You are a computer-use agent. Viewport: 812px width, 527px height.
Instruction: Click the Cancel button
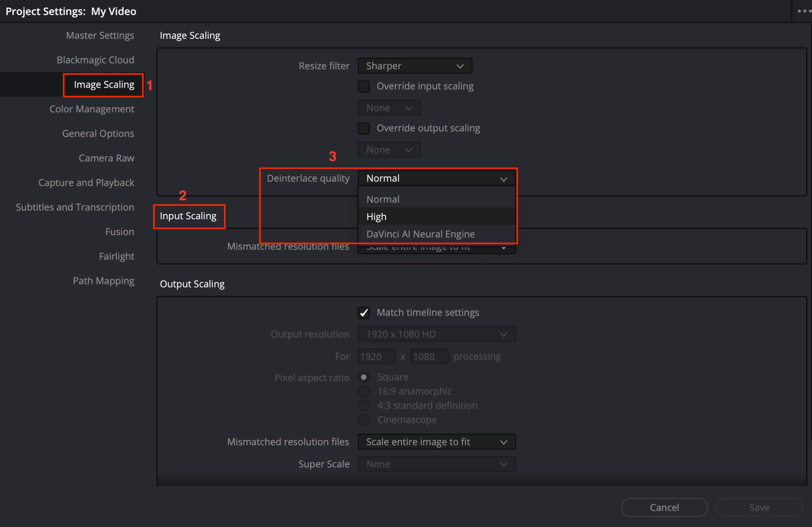(x=664, y=507)
